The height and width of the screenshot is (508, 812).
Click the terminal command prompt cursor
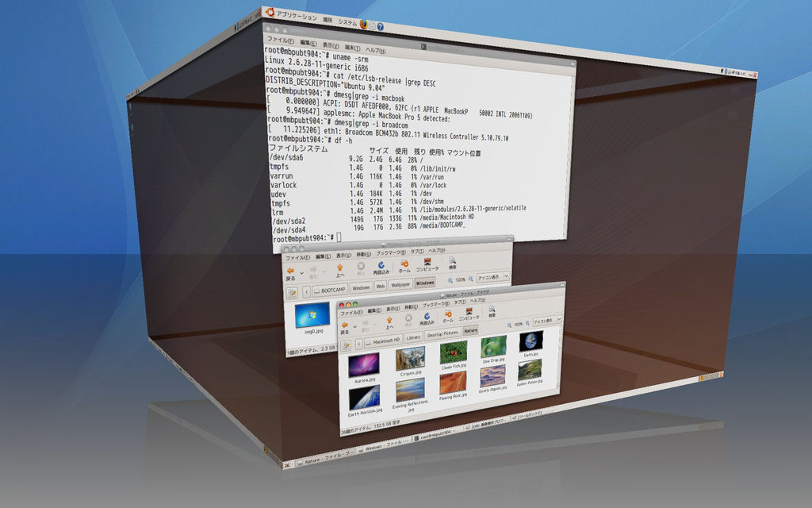tap(339, 237)
